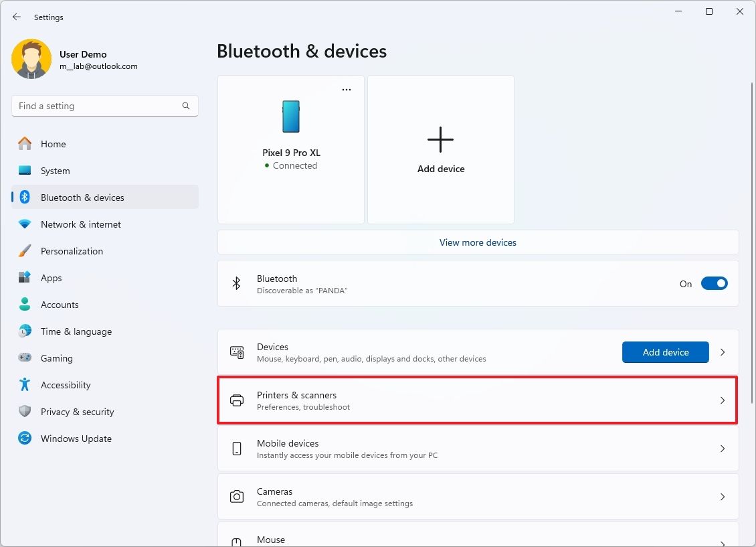Open Accounts settings from sidebar
Screen dimensions: 756x547
(60, 304)
